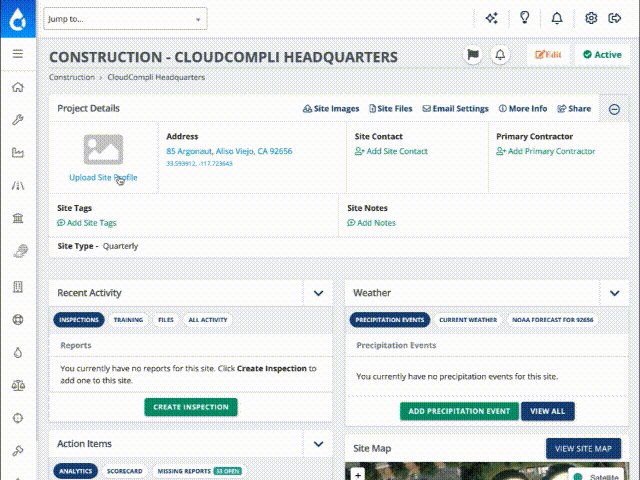Open the balance scales sidebar icon
Image resolution: width=640 pixels, height=480 pixels.
click(x=18, y=385)
